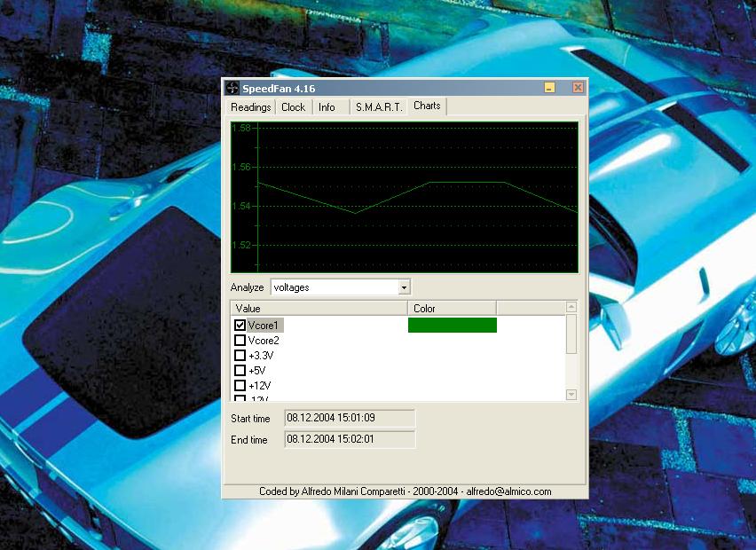Click the voltage list scrollbar thumb

pos(571,334)
